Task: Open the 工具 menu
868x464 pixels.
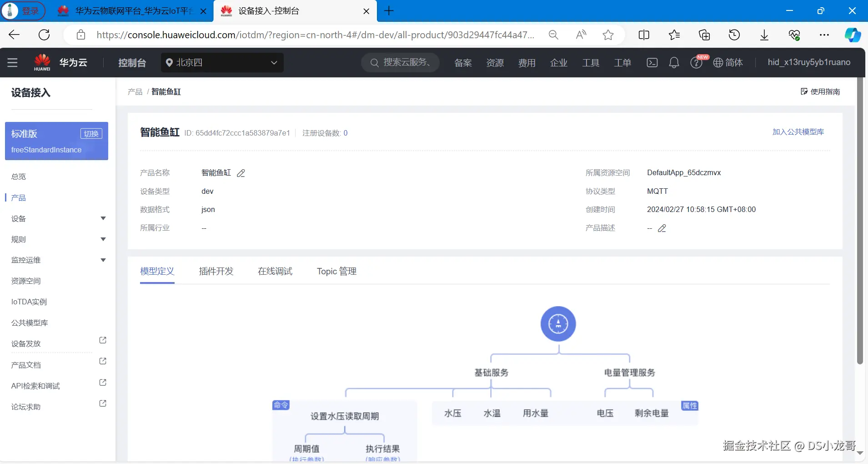Action: pyautogui.click(x=591, y=63)
